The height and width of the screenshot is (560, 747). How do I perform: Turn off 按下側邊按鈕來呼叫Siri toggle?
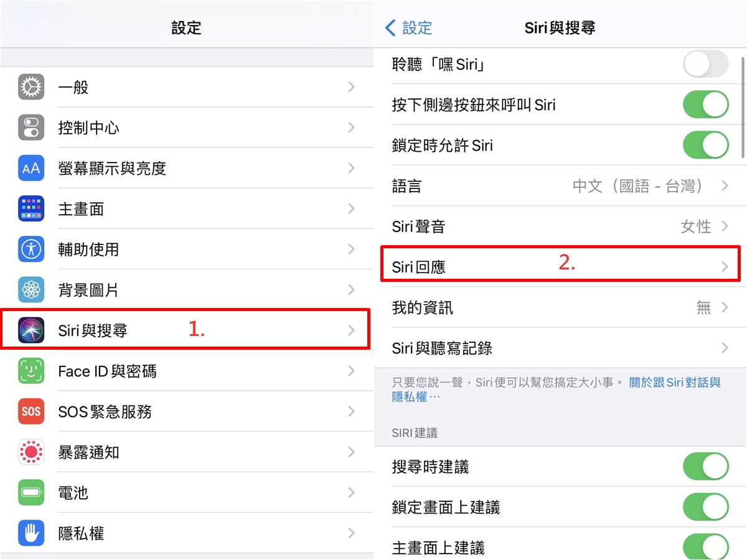(x=706, y=105)
